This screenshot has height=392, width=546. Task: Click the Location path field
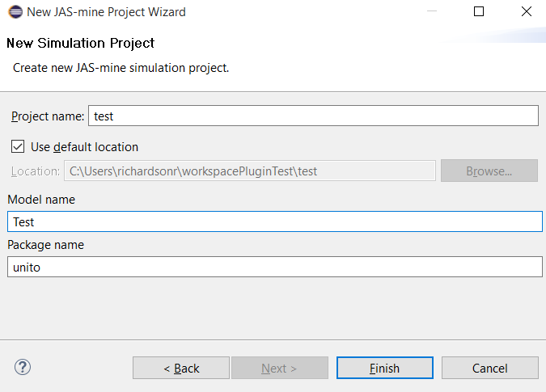point(250,171)
